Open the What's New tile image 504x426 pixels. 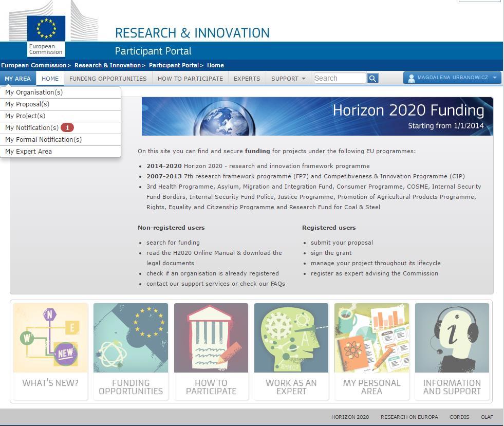(50, 338)
